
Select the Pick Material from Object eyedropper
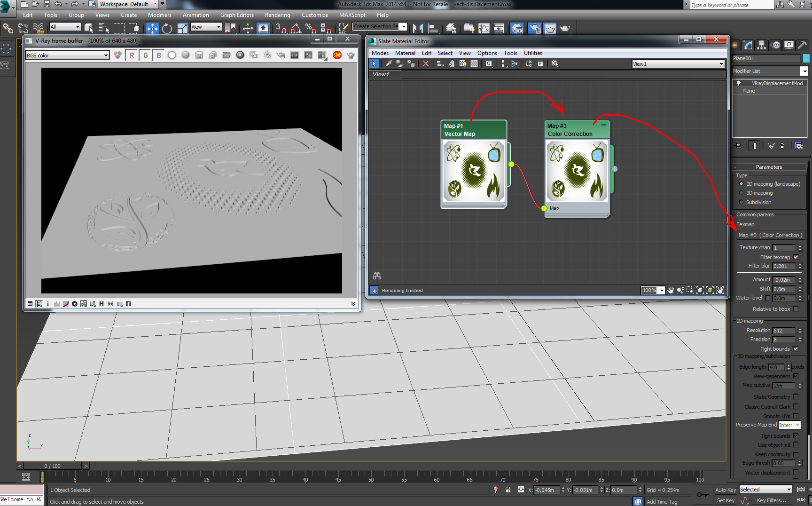pyautogui.click(x=389, y=63)
